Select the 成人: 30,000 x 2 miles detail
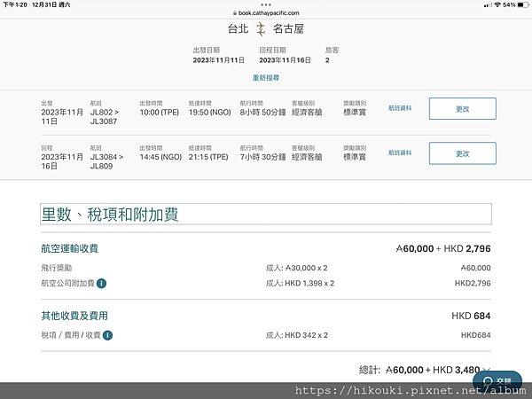Image resolution: width=532 pixels, height=399 pixels. pyautogui.click(x=296, y=268)
